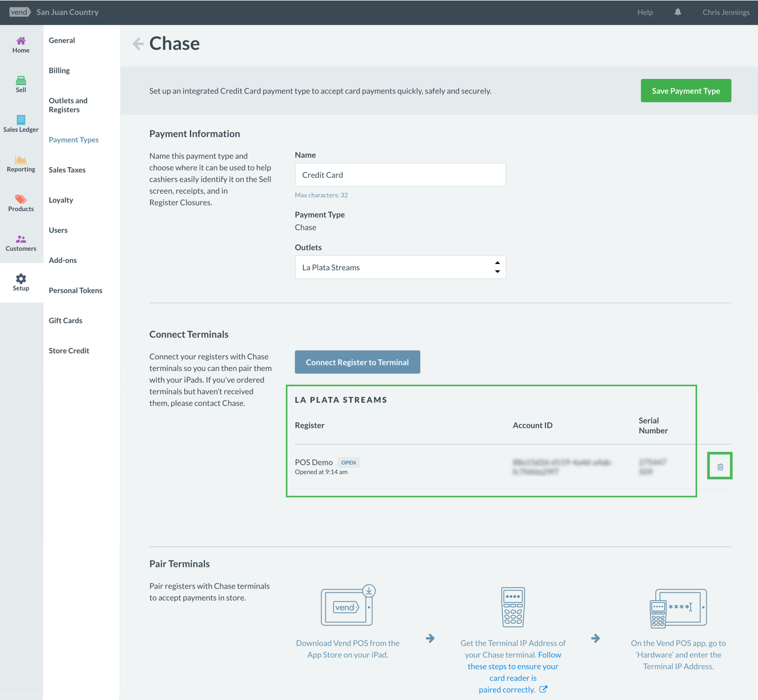758x700 pixels.
Task: Open the notifications bell
Action: (678, 12)
